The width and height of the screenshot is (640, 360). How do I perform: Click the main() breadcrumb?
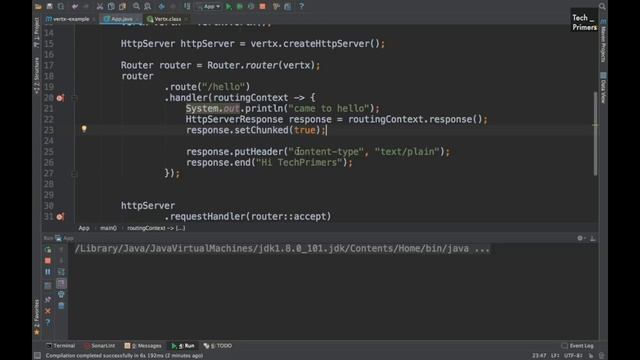pos(108,228)
